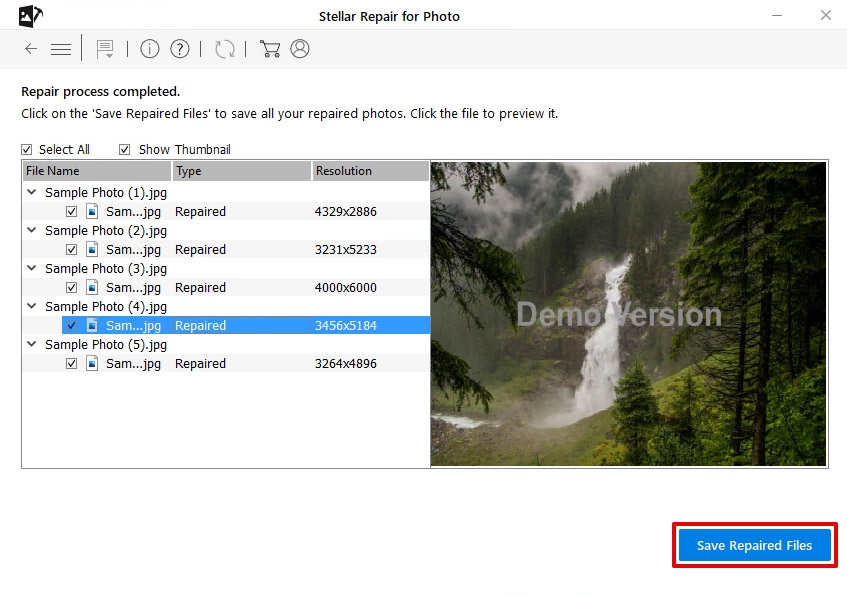
Task: Open the save log dropdown icon
Action: tap(105, 49)
